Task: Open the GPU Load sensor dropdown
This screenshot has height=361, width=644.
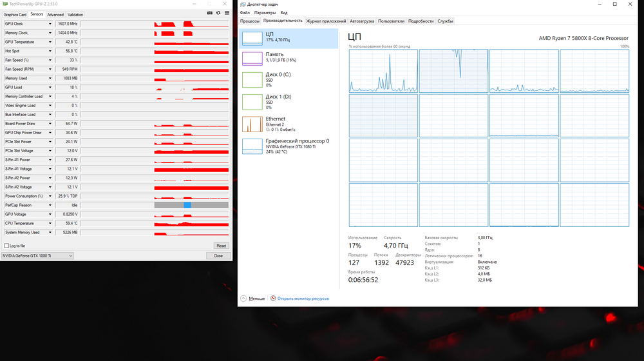Action: [50, 87]
